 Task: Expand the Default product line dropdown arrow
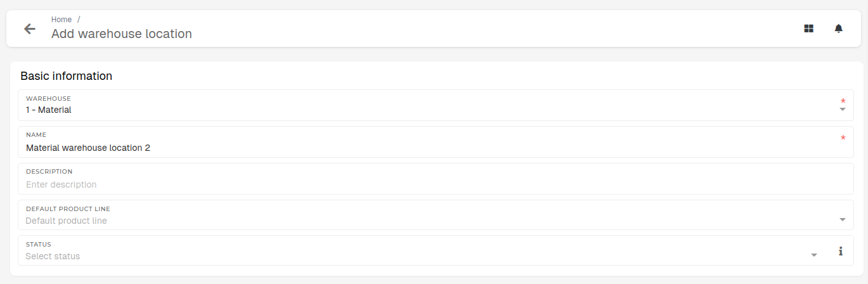coord(843,220)
